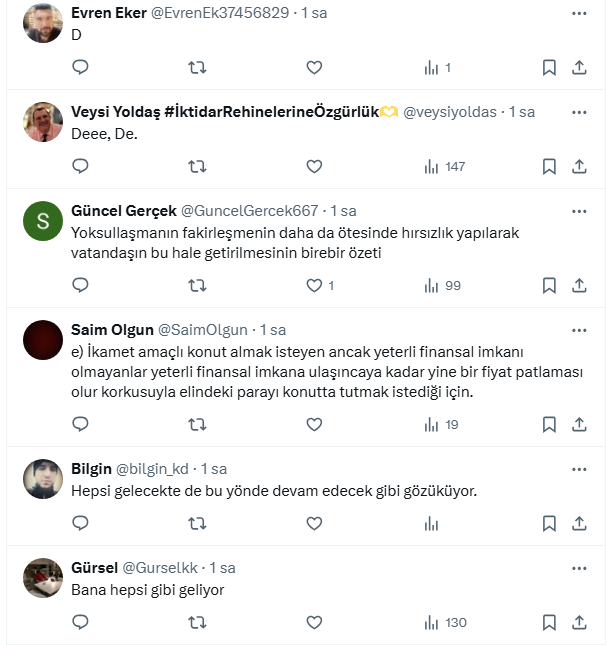Open Saim Olgun's "1 sa" timestamp link
This screenshot has width=606, height=645.
tap(273, 329)
